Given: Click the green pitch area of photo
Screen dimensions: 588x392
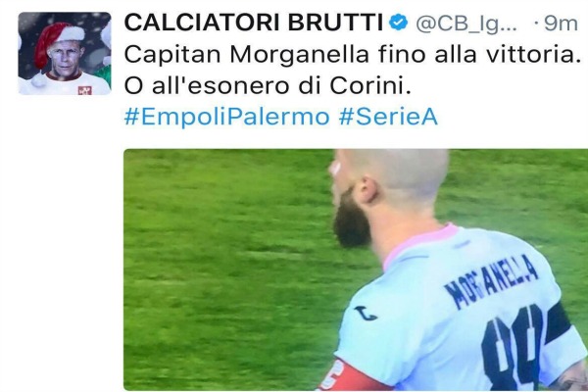Looking at the screenshot, I should click(228, 270).
